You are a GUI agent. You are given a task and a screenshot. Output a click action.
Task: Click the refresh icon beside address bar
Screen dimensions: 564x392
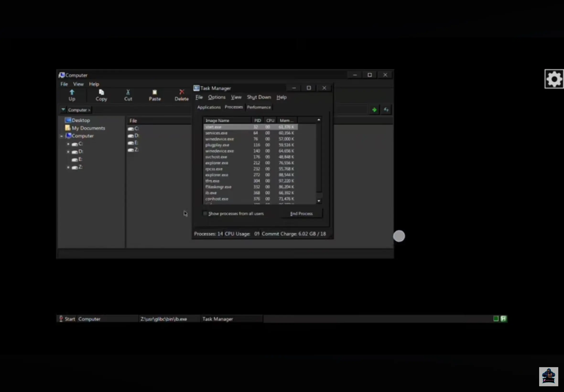(386, 110)
